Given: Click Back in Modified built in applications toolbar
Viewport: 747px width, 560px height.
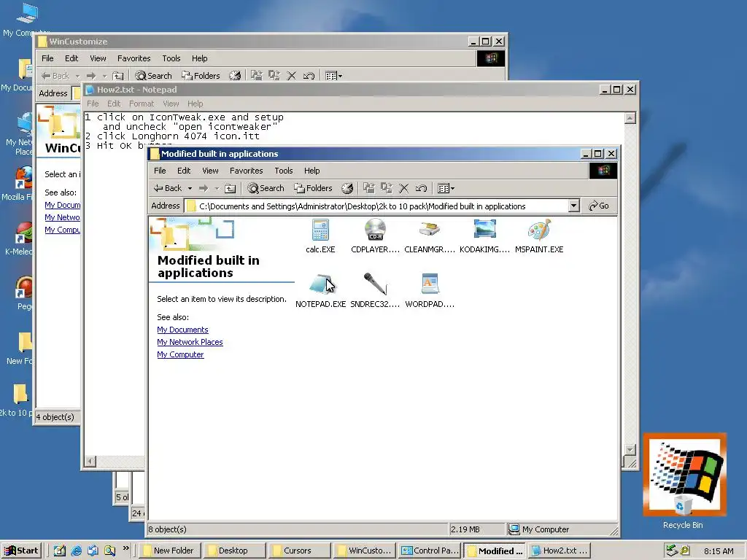Looking at the screenshot, I should tap(168, 188).
